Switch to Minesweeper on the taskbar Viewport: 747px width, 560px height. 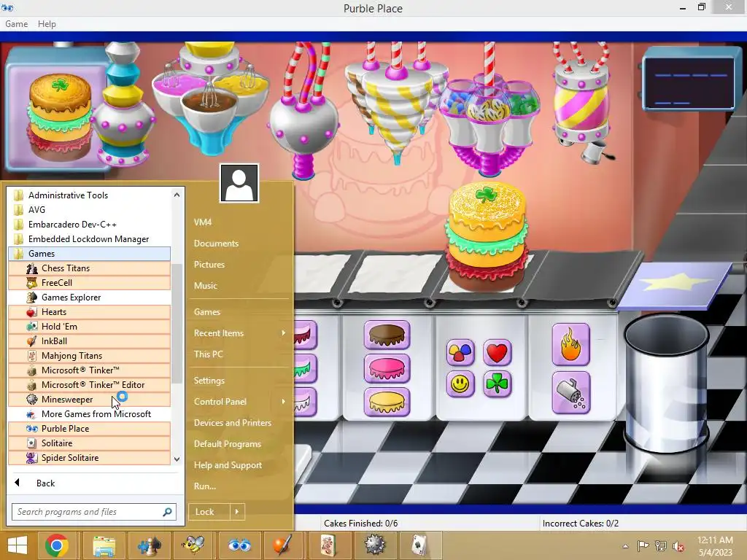point(374,545)
